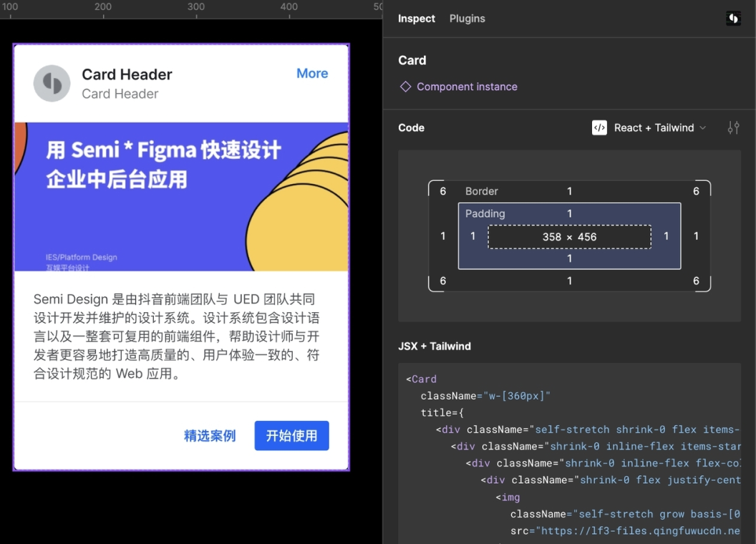Click the <Card opening tag code line

coord(422,379)
